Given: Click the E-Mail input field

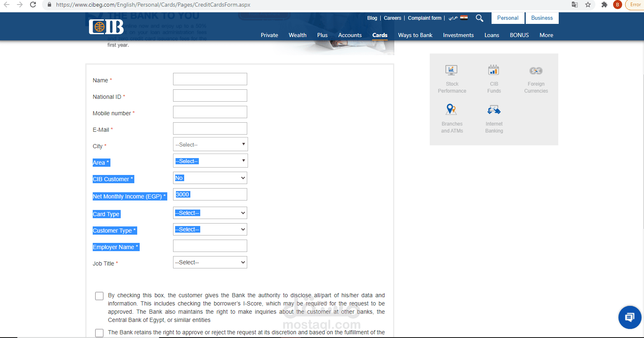Looking at the screenshot, I should 210,128.
